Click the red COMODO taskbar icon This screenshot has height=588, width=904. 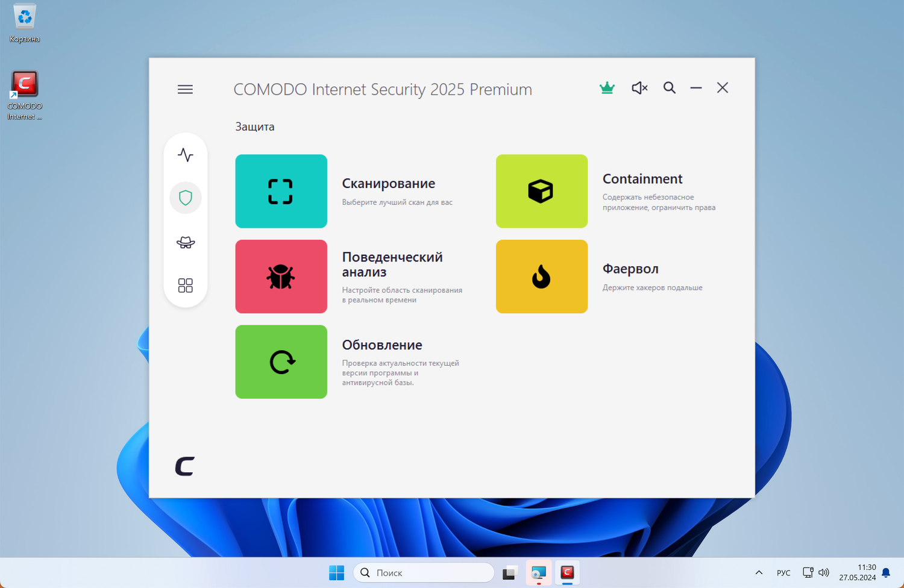(567, 572)
